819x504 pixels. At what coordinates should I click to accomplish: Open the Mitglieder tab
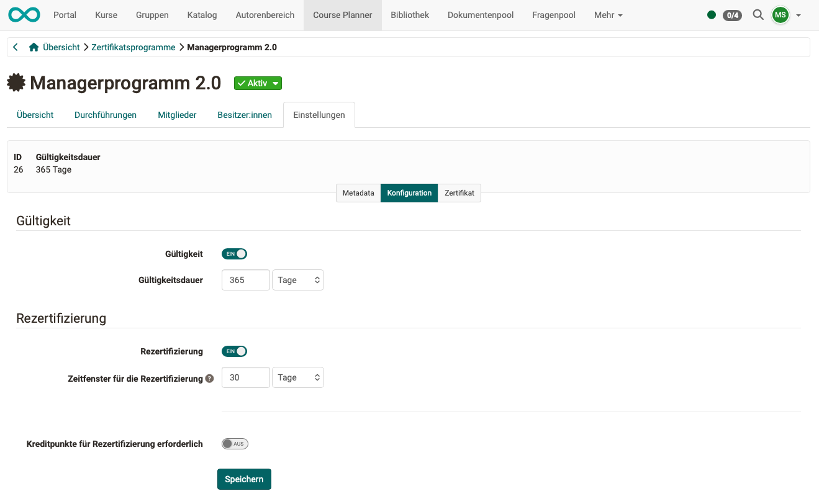(176, 115)
